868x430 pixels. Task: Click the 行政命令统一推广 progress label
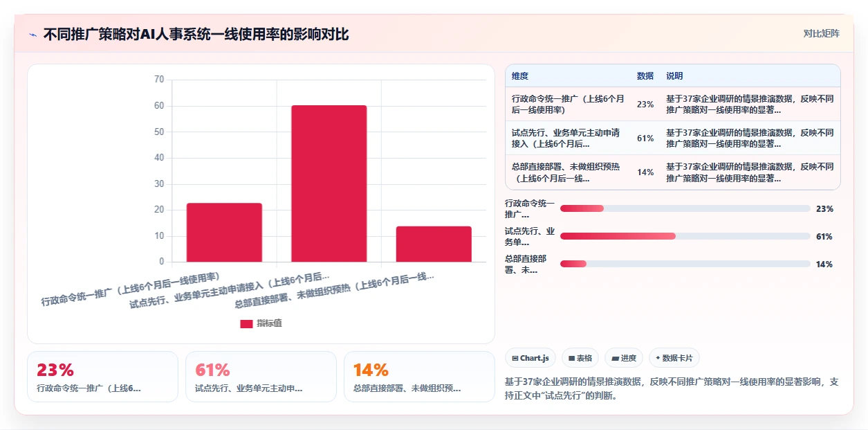[x=530, y=208]
